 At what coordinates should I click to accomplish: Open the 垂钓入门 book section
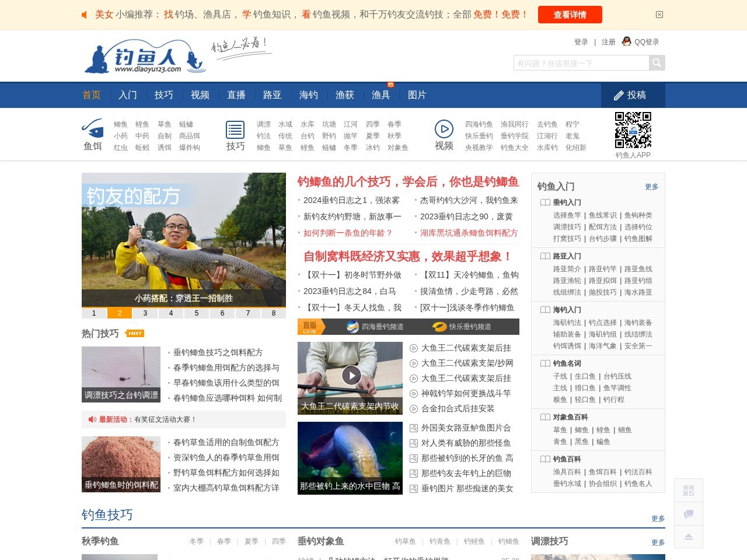coord(567,202)
